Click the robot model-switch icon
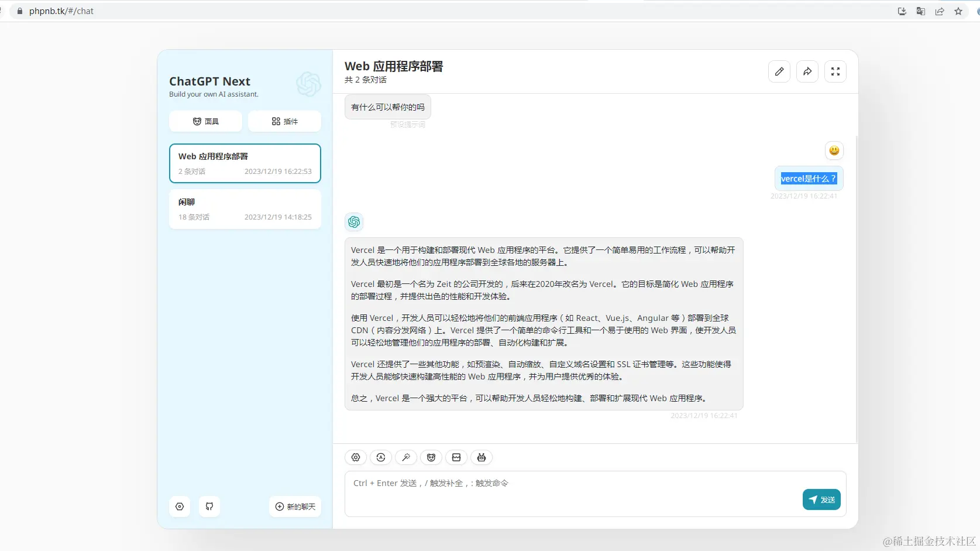Viewport: 980px width, 551px height. (x=482, y=457)
